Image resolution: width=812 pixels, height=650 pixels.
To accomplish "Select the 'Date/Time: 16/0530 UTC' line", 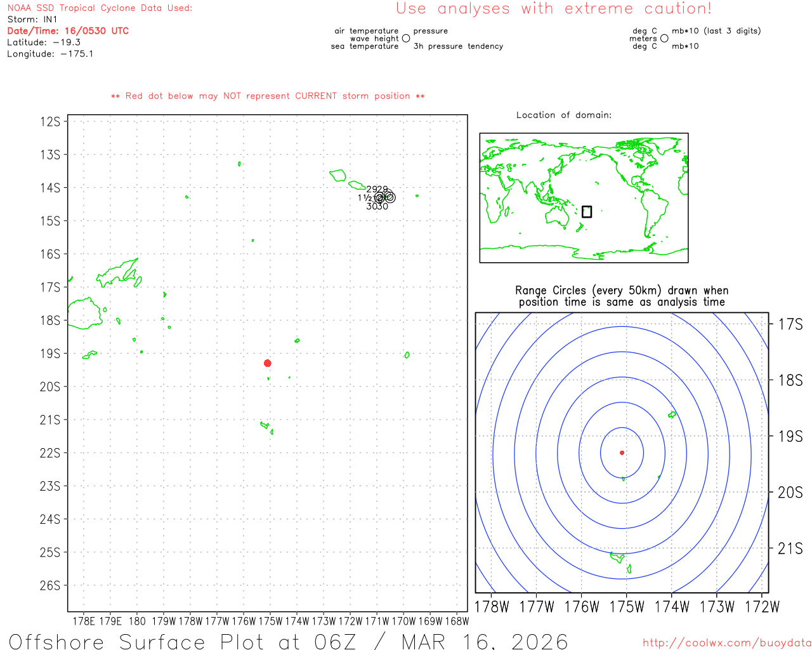I will click(68, 31).
